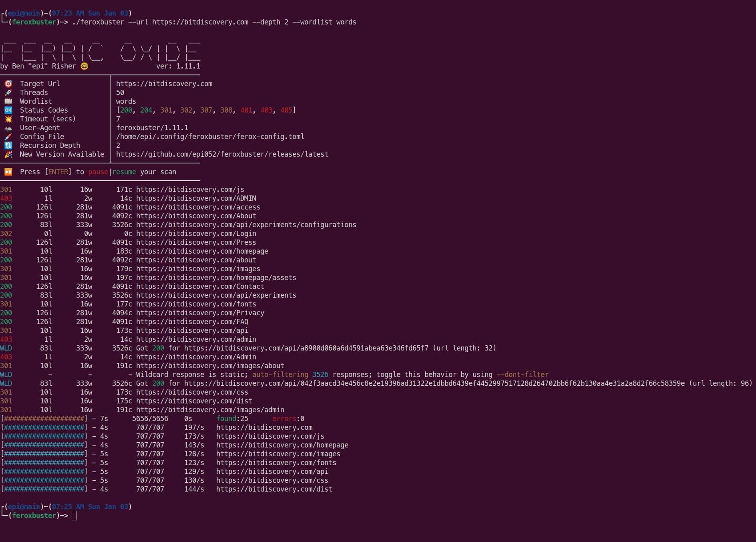Viewport: 756px width, 542px height.
Task: Click the book emoji beside Wordlist
Action: coord(8,101)
